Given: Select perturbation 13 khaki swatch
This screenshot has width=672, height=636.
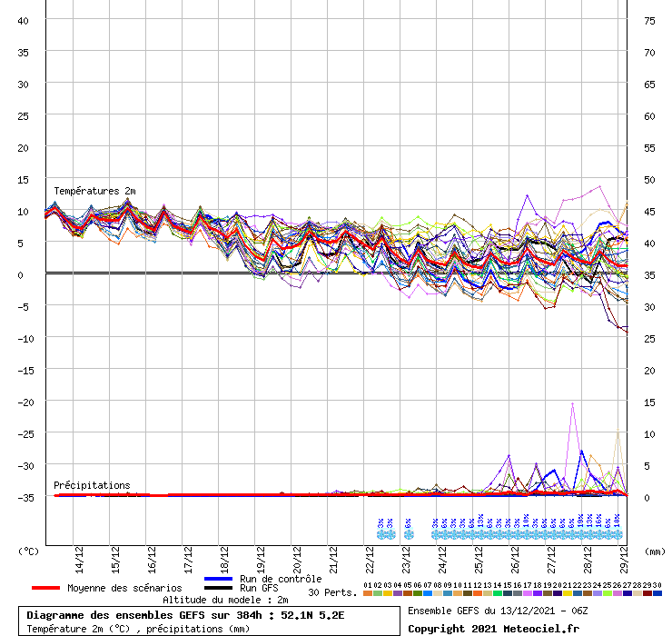Looking at the screenshot, I should pyautogui.click(x=488, y=593).
